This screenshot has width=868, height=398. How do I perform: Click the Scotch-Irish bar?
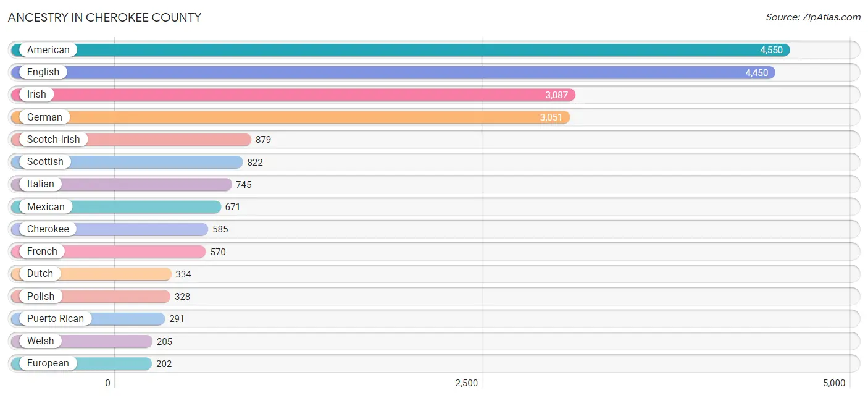pyautogui.click(x=131, y=140)
